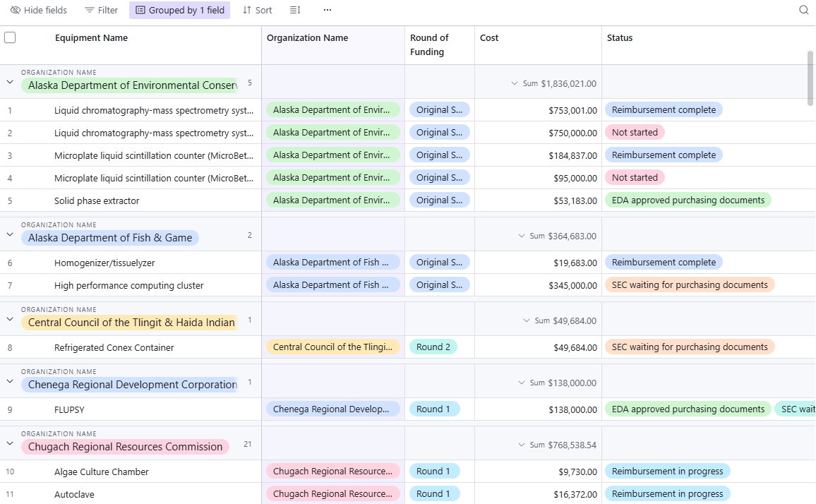The width and height of the screenshot is (816, 504).
Task: Collapse the Alaska Department of Fish & Game group
Action: pos(10,234)
